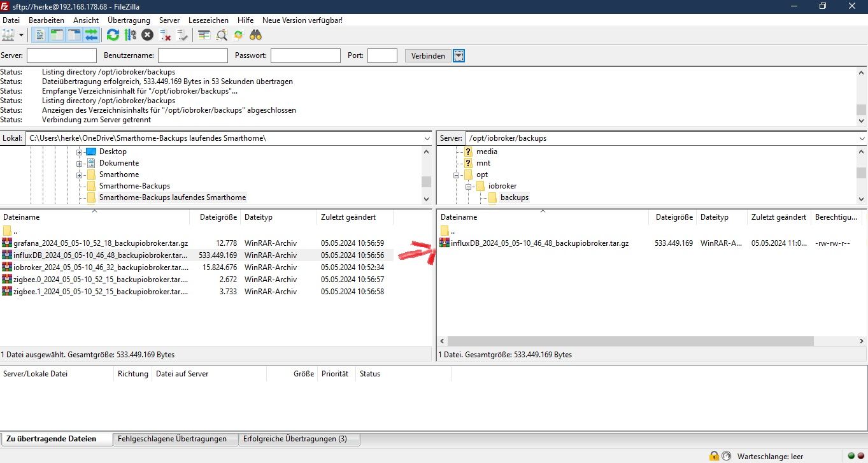Click the encryption lock status icon
Image resolution: width=868 pixels, height=463 pixels.
point(715,456)
